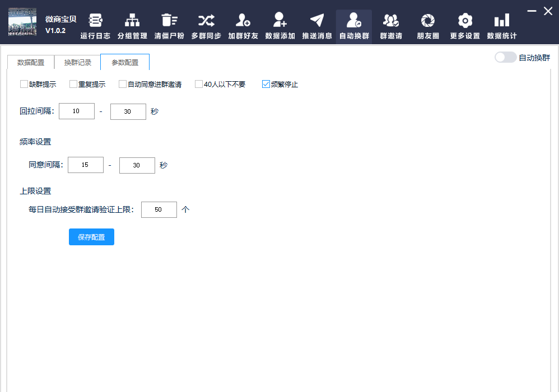This screenshot has width=559, height=392.
Task: Click the 回拉间隔 minimum value field
Action: click(x=77, y=111)
